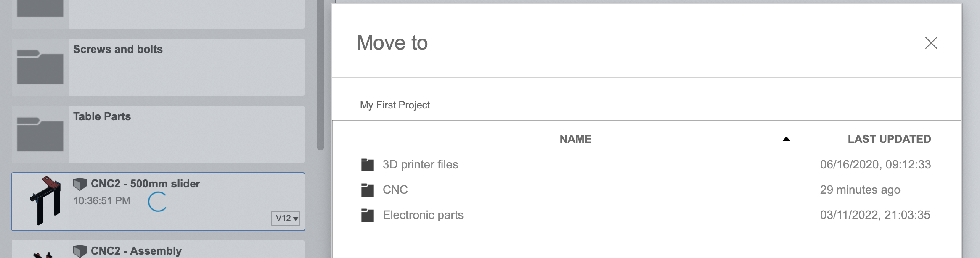
Task: Click the cube icon beside CNC2 - Assembly
Action: [x=80, y=251]
